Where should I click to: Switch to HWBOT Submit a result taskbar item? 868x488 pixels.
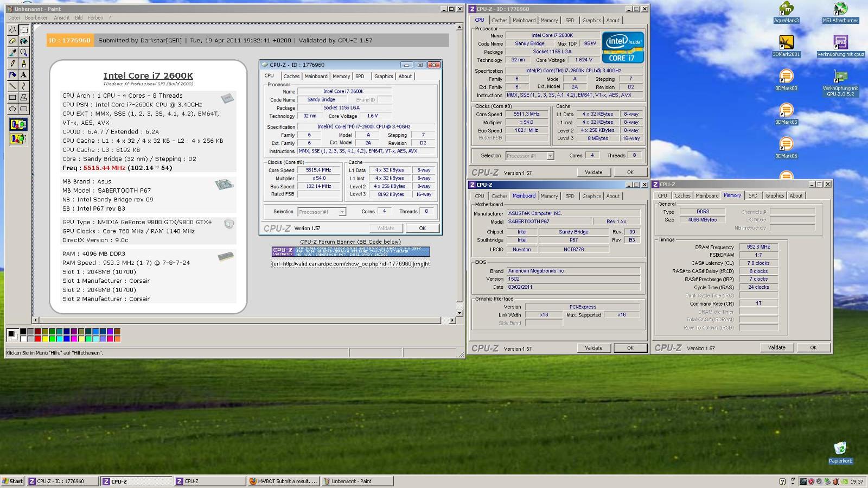click(283, 481)
